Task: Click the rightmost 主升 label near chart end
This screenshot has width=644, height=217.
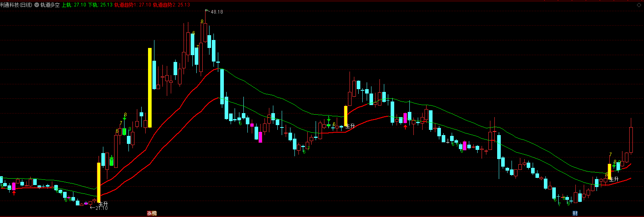Action: point(614,179)
